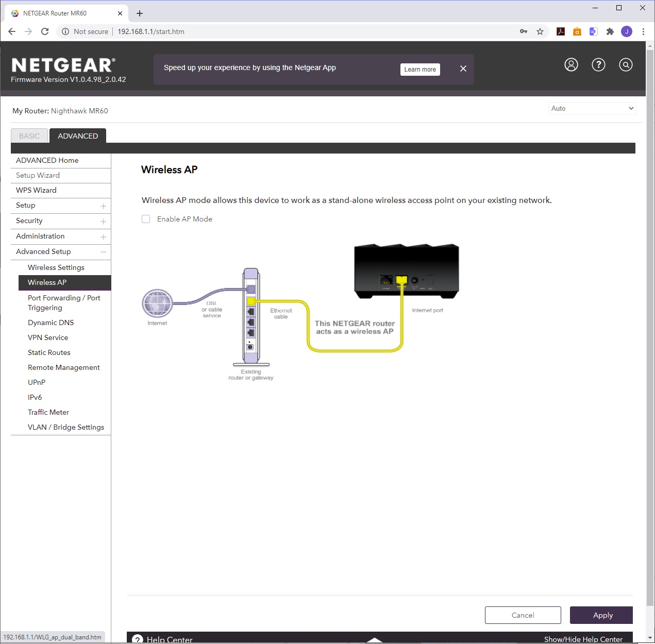
Task: Open the saved password key icon
Action: pos(524,31)
